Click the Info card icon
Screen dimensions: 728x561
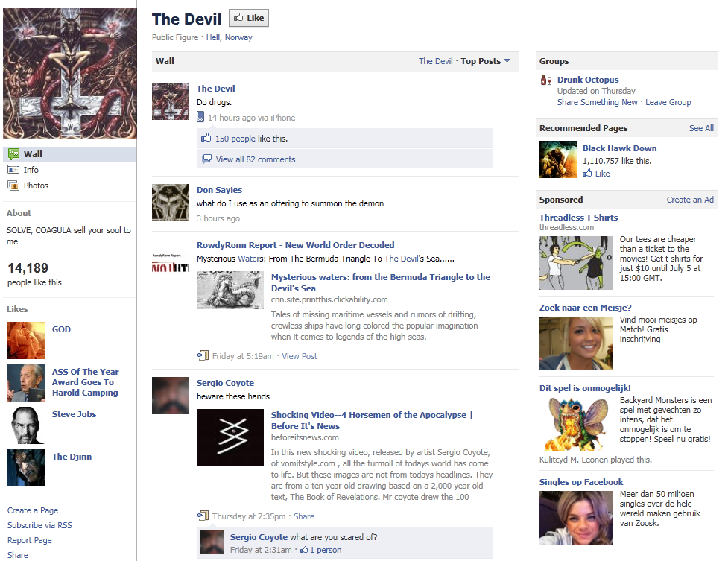[13, 170]
